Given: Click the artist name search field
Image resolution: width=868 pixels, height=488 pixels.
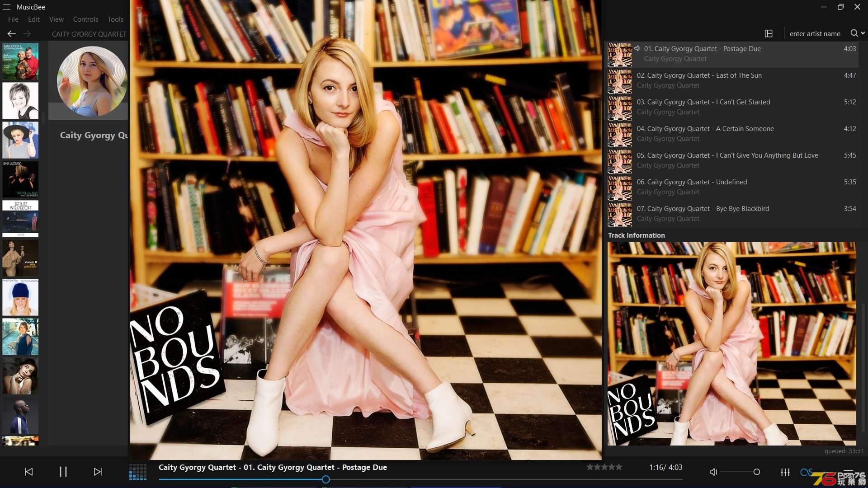Looking at the screenshot, I should click(815, 33).
